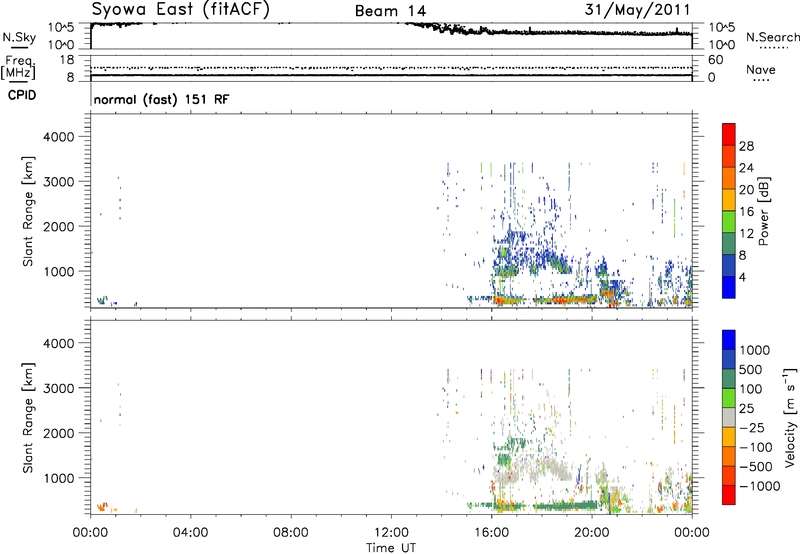This screenshot has height=554, width=800.
Task: Click the '04:00' time axis label
Action: pos(190,533)
